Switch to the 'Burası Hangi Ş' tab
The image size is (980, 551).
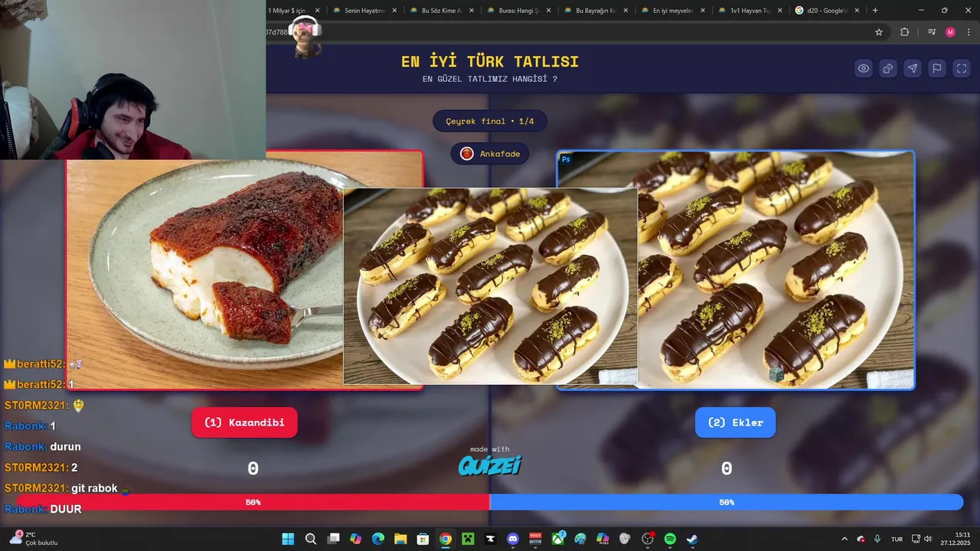point(519,11)
